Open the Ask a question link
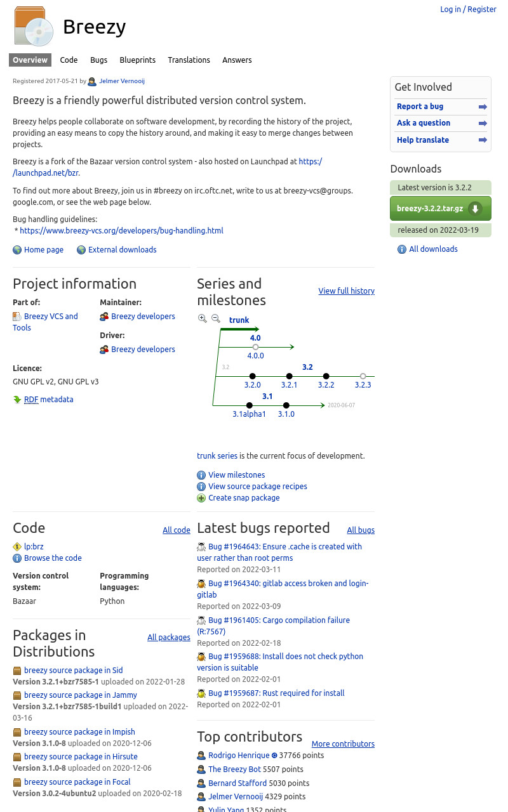508x812 pixels. coord(424,123)
